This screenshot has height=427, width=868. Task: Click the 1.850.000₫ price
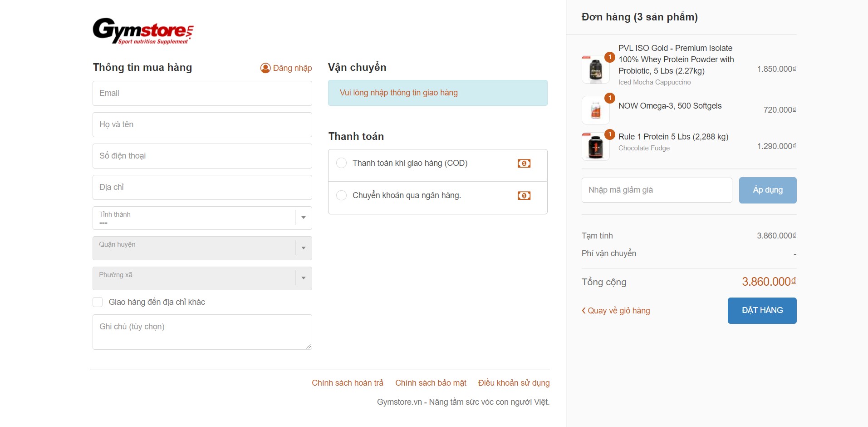click(776, 69)
